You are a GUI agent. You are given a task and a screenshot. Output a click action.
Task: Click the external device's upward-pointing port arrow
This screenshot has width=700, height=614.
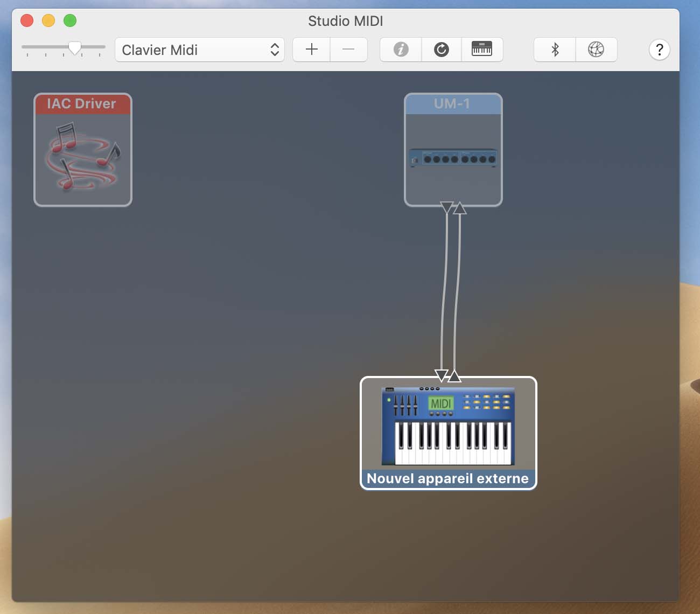454,376
